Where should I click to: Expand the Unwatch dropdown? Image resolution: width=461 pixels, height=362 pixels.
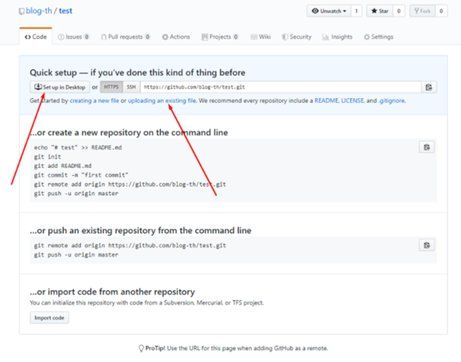pyautogui.click(x=329, y=11)
